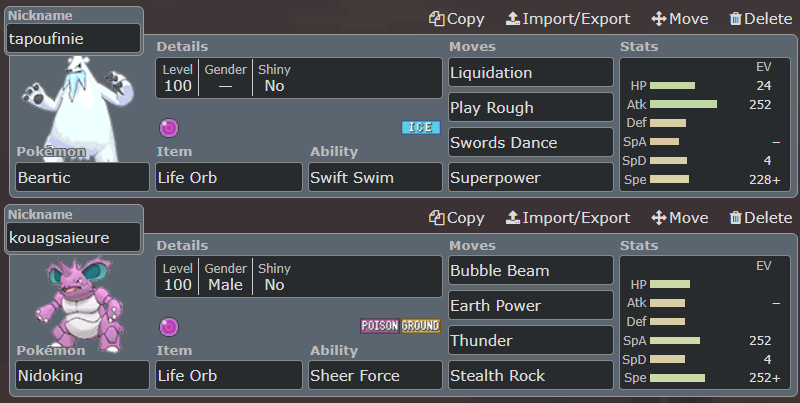Click Beartic's Ice type badge
The width and height of the screenshot is (800, 403).
pos(420,127)
